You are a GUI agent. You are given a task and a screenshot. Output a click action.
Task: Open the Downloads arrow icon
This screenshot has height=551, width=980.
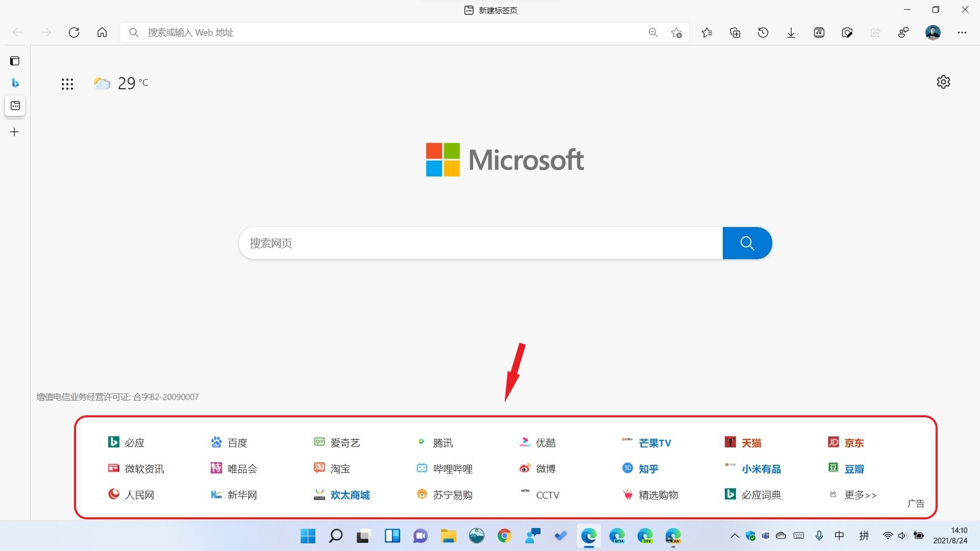pos(791,33)
